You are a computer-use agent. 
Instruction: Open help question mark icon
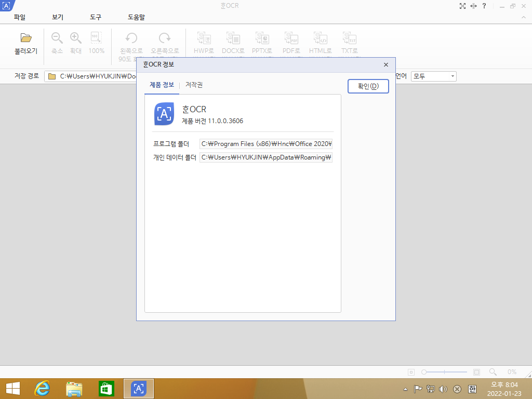[484, 6]
